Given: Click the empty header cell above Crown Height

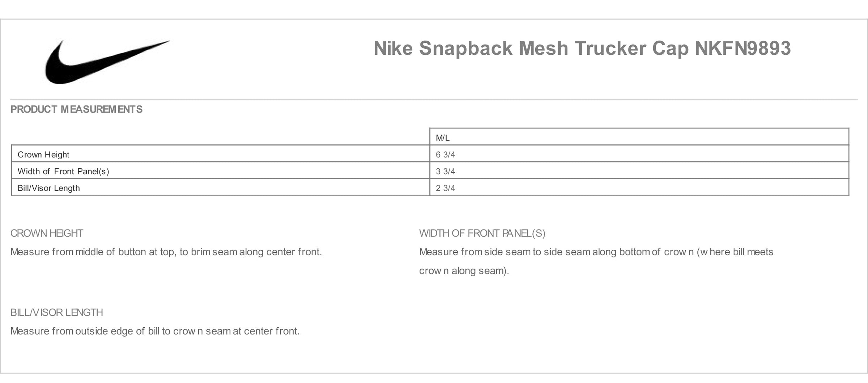Looking at the screenshot, I should 220,136.
